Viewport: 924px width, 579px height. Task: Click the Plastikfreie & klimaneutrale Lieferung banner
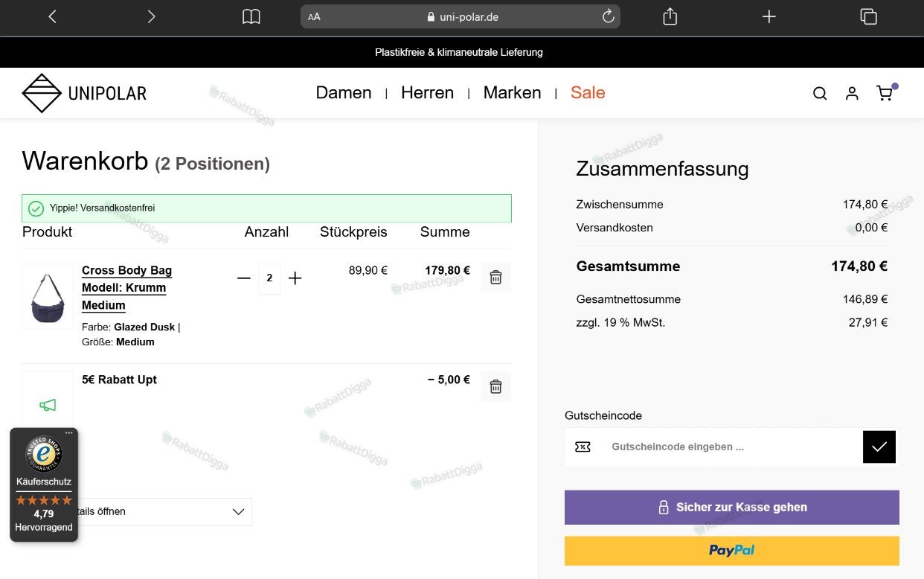[459, 52]
